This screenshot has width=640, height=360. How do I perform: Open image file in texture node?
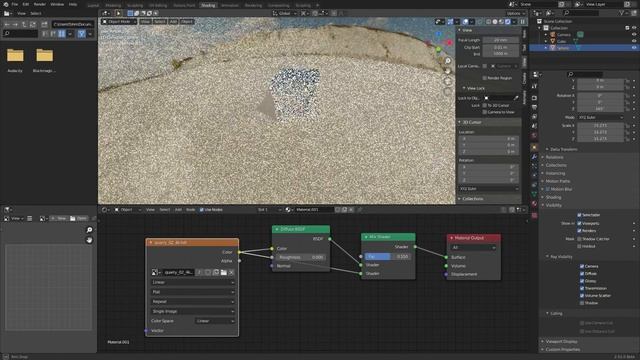223,272
